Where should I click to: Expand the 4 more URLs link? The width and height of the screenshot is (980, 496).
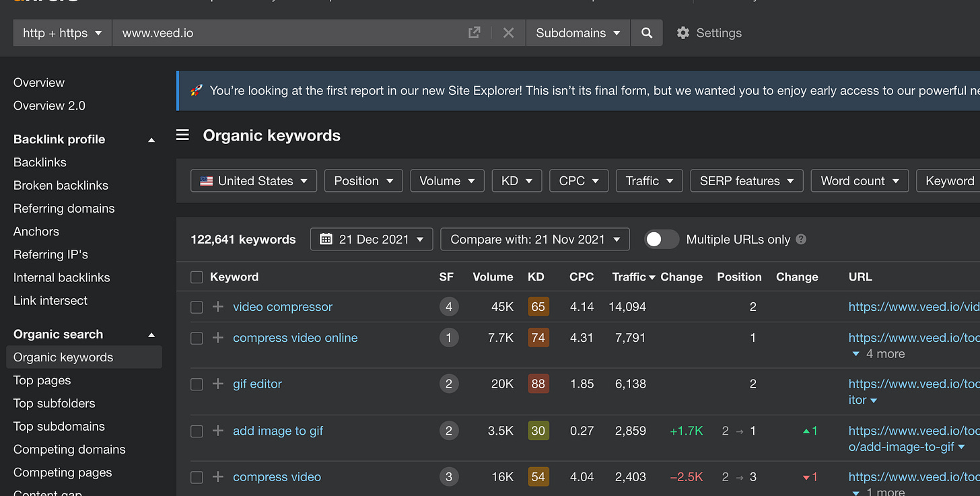click(878, 354)
